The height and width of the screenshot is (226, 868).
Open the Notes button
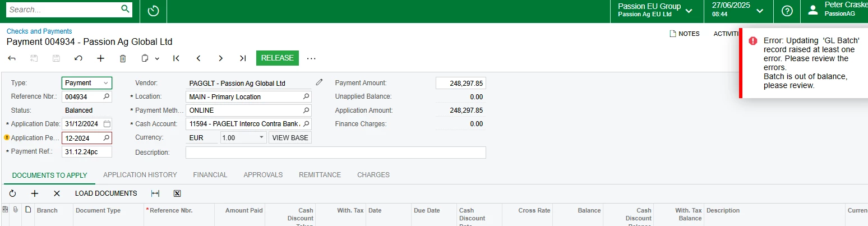tap(685, 34)
